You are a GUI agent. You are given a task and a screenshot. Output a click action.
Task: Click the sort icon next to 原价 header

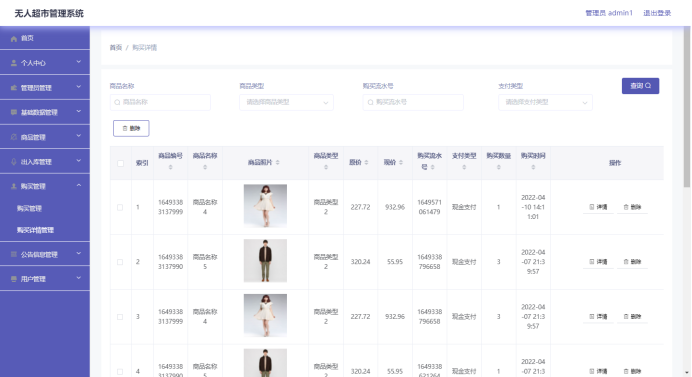click(366, 162)
